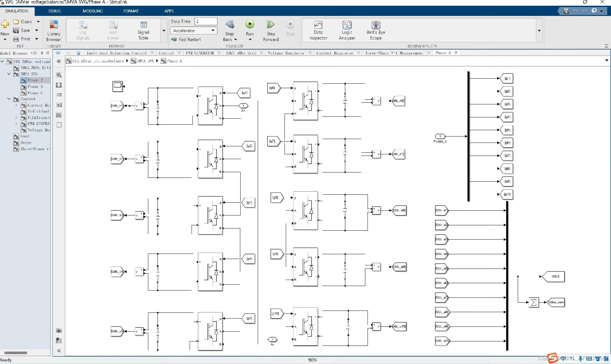Switch to the FORMAT ribbon tab
The height and width of the screenshot is (364, 611).
[131, 11]
